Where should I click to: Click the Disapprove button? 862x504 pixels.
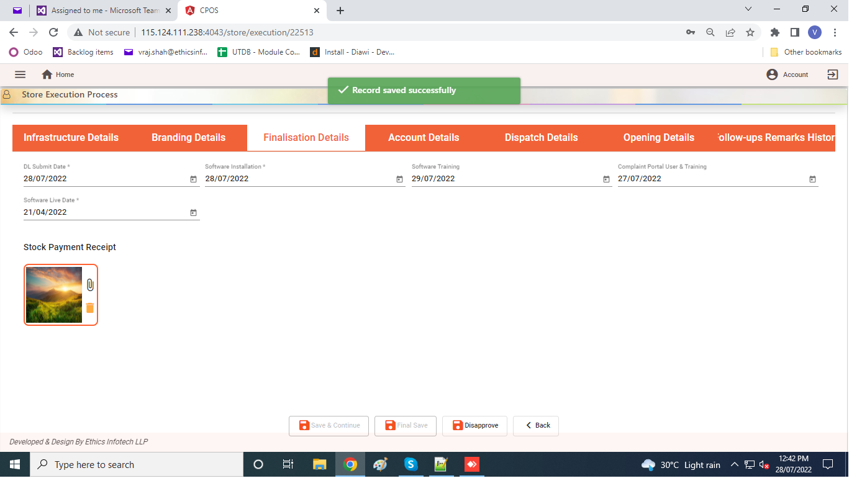pos(474,426)
